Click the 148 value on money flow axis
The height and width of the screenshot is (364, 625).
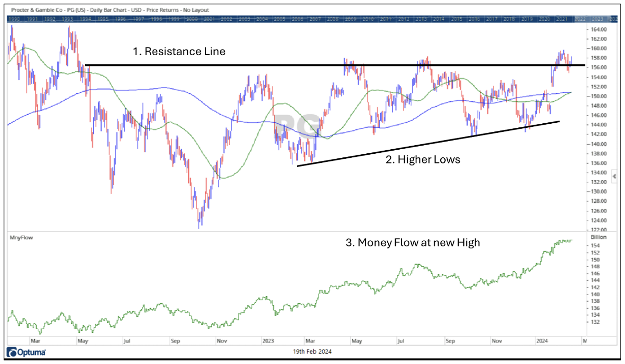595,266
